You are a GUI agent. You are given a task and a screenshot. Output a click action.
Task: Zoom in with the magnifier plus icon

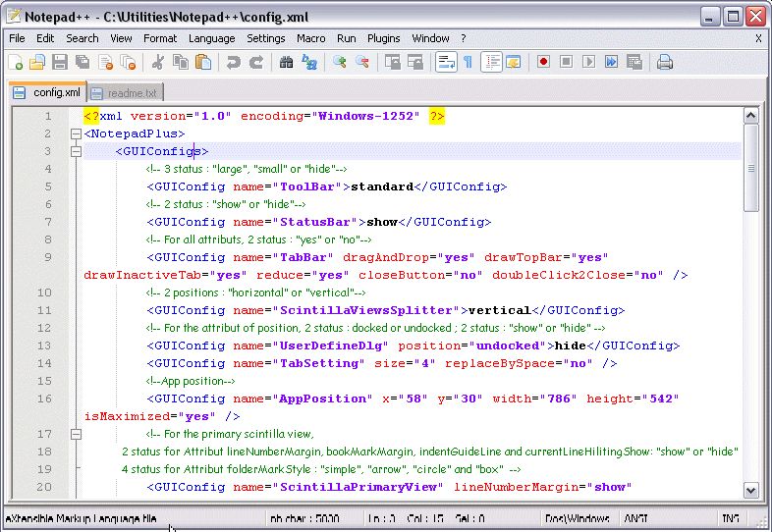(x=339, y=63)
